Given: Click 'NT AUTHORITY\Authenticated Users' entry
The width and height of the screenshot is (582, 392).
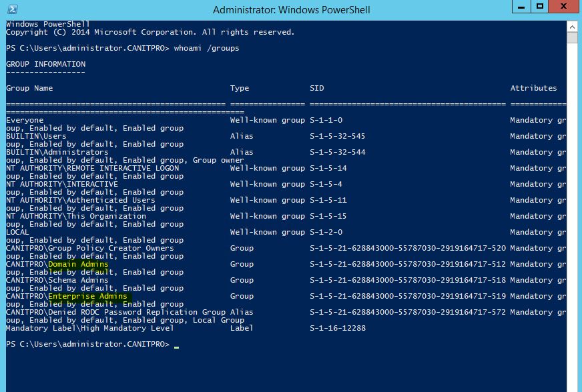Looking at the screenshot, I should 81,200.
